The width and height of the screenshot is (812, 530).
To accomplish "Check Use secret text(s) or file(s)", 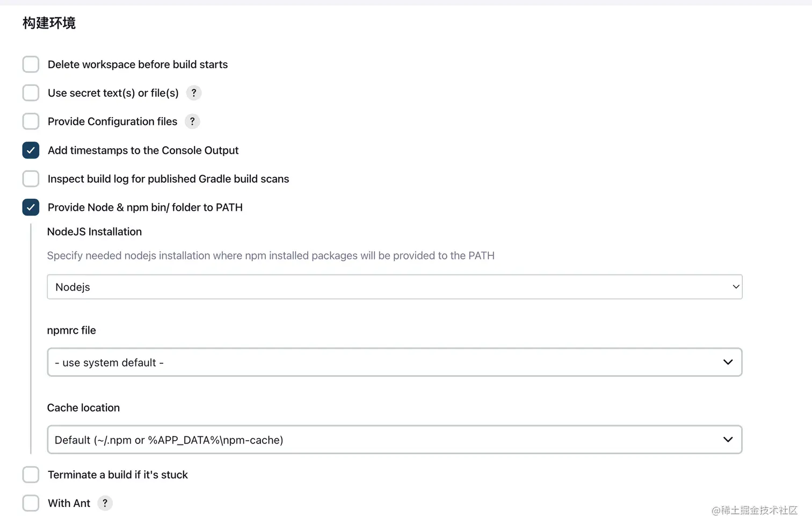I will (x=31, y=93).
